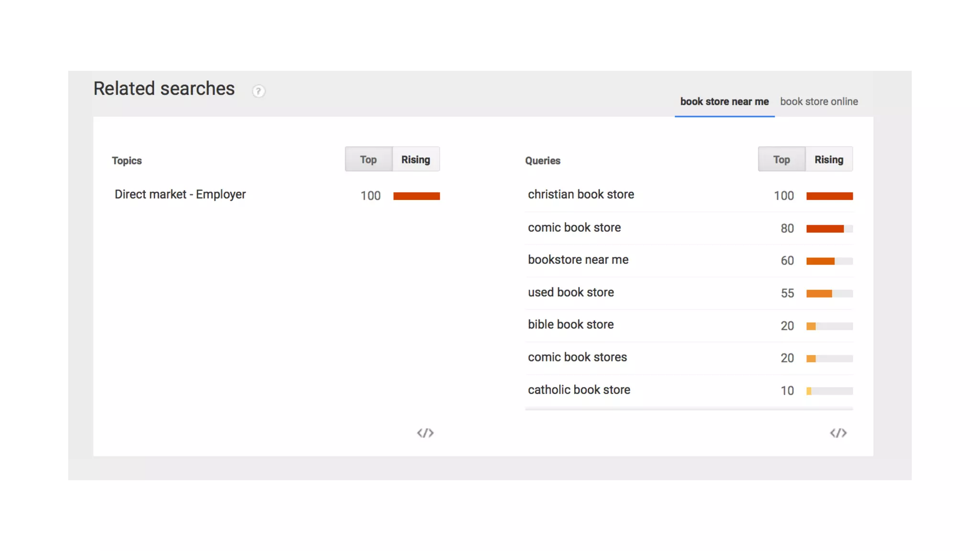Open christian book store query
Image resolution: width=980 pixels, height=551 pixels.
coord(581,195)
